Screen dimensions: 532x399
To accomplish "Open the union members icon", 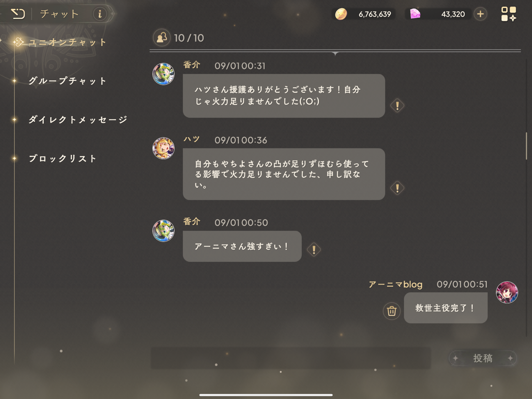I will 162,38.
